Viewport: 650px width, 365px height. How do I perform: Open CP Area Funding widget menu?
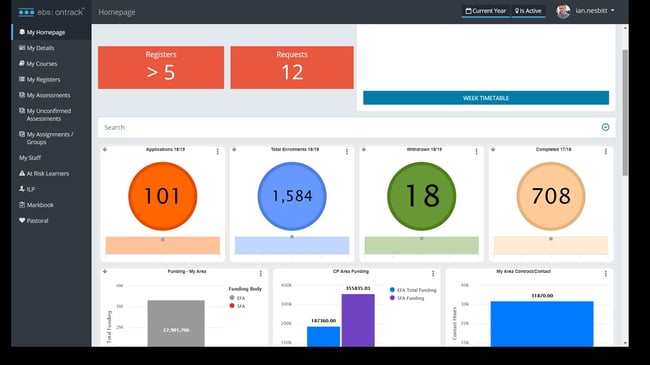pos(433,273)
